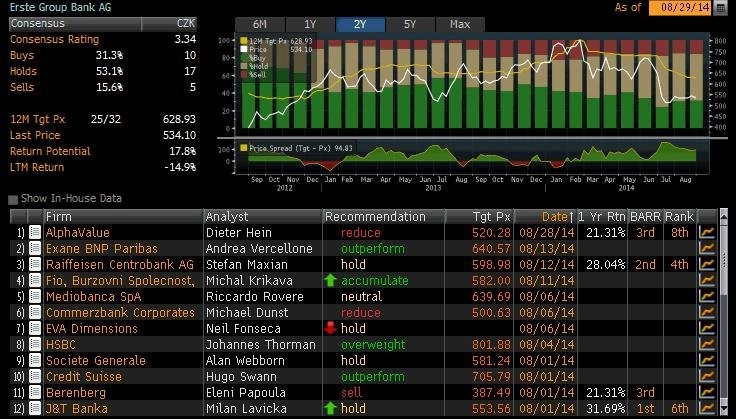Select target price 801.88
Screen dimensions: 736x419
tap(491, 344)
